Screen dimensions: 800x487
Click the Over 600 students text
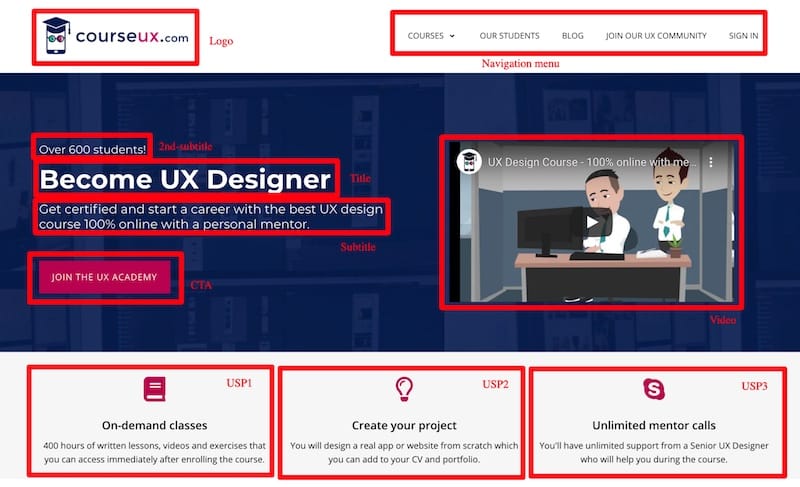tap(92, 149)
